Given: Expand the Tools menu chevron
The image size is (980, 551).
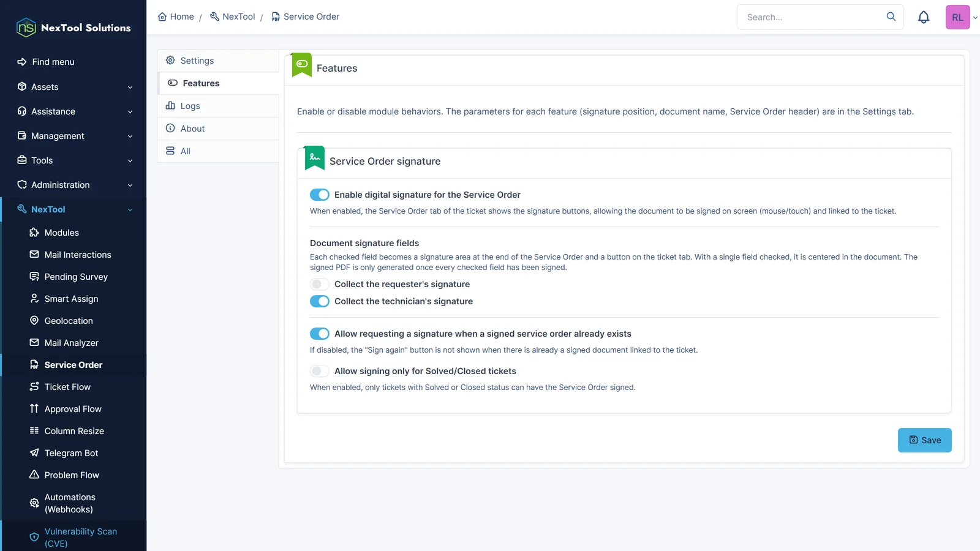Looking at the screenshot, I should point(130,161).
